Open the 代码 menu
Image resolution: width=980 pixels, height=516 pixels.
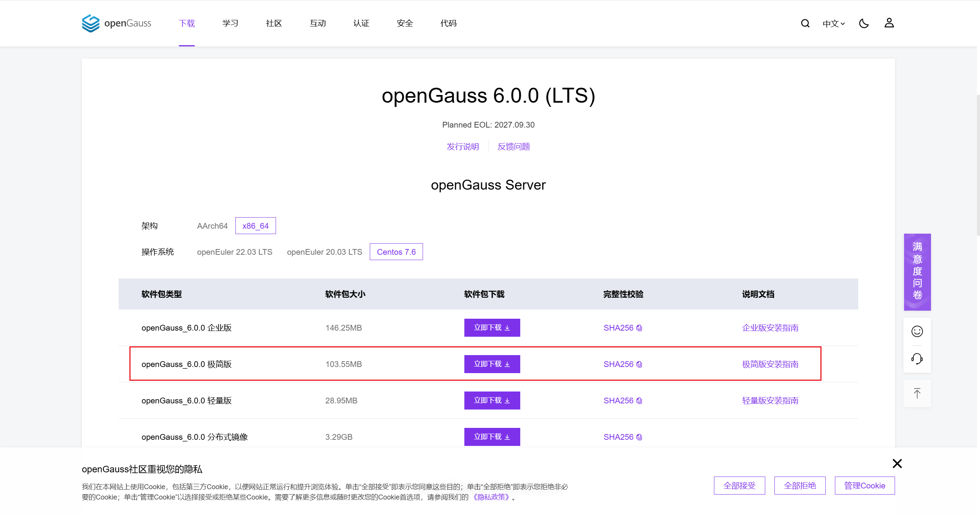pyautogui.click(x=449, y=23)
